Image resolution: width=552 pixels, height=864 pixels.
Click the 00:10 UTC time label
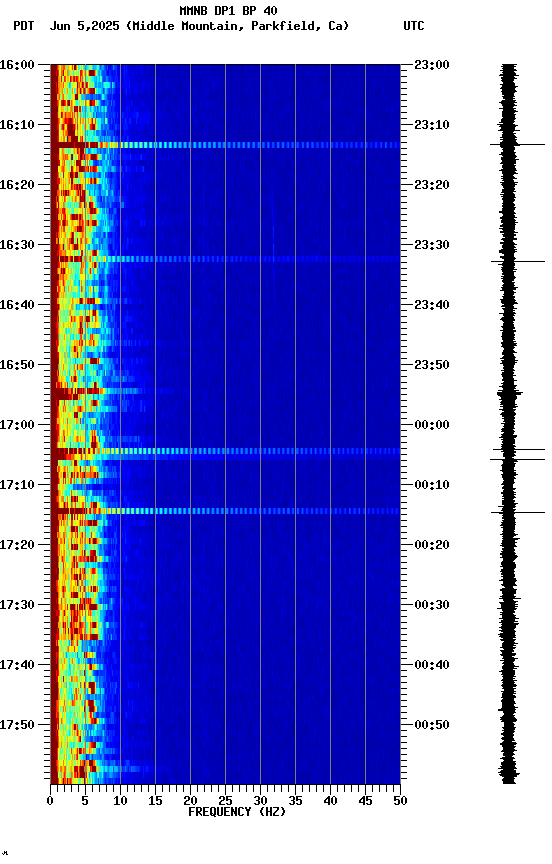(432, 485)
